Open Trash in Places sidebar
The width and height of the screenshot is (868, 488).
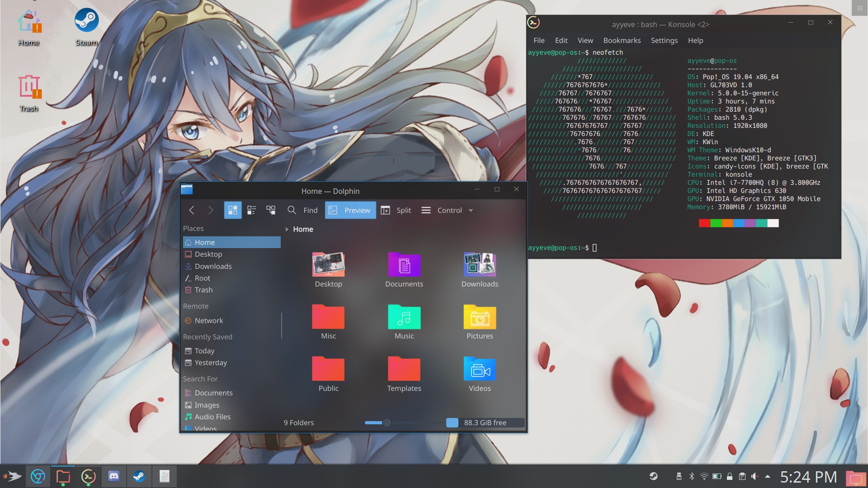[231, 290]
